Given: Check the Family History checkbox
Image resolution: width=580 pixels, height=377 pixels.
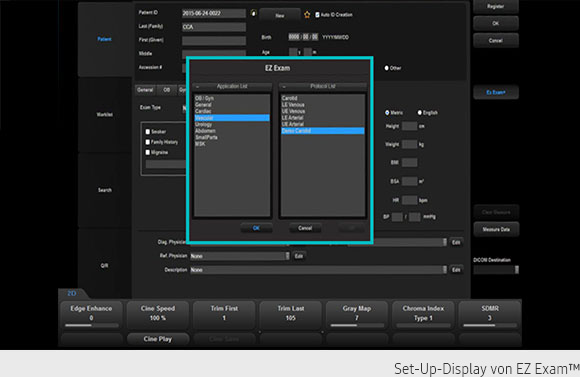Looking at the screenshot, I should coord(148,142).
